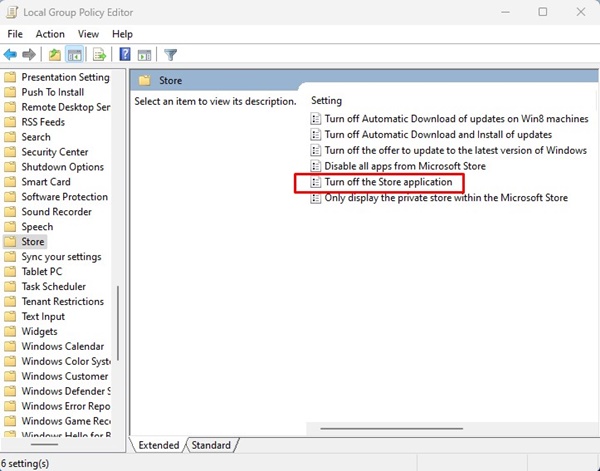Click folder icon next to Text Input
Viewport: 600px width, 471px height.
point(10,316)
